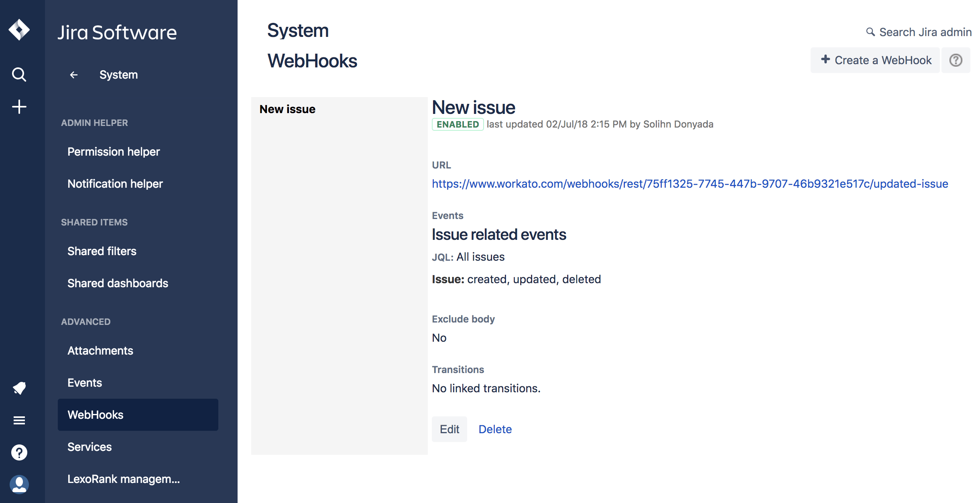The image size is (980, 503).
Task: Click the help icon beside Create a WebHook
Action: (956, 60)
